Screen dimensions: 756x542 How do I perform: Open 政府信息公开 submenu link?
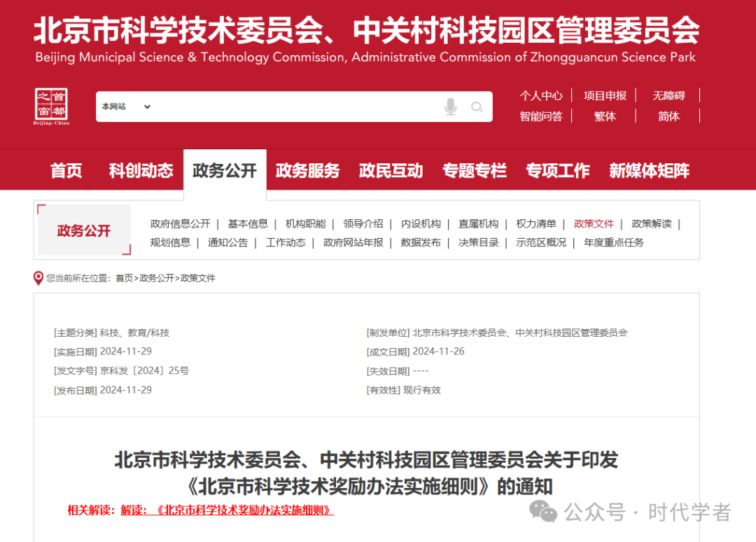181,224
